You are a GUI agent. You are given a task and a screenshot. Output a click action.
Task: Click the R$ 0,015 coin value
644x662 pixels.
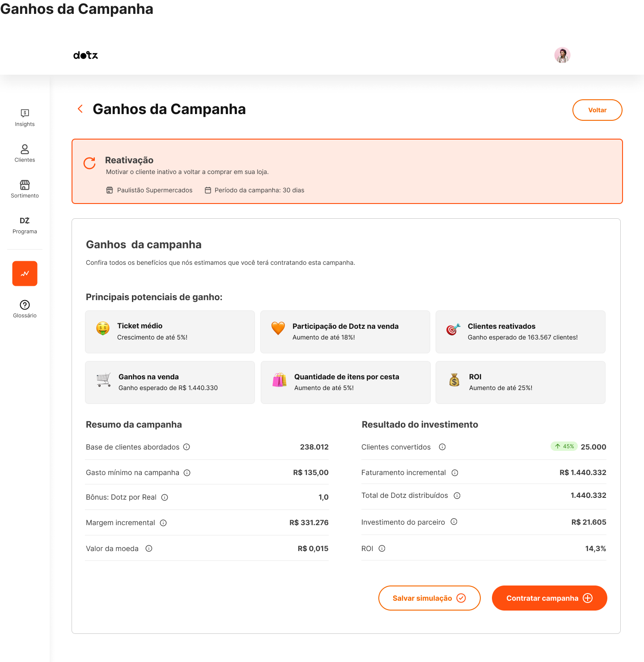(x=313, y=548)
